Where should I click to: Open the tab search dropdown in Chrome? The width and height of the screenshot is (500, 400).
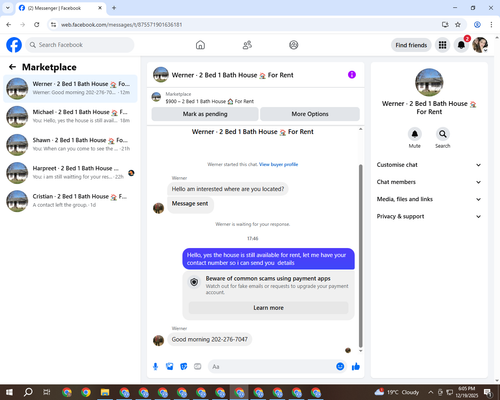click(8, 8)
